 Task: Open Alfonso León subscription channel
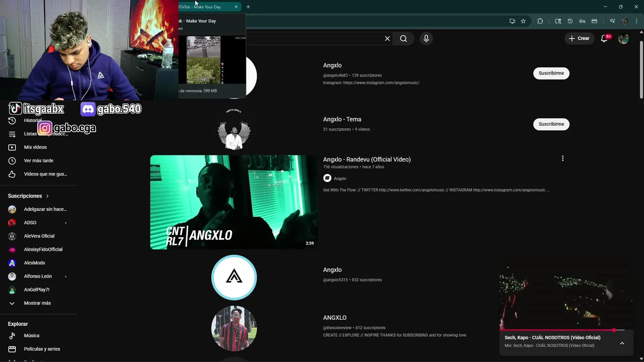(38, 276)
